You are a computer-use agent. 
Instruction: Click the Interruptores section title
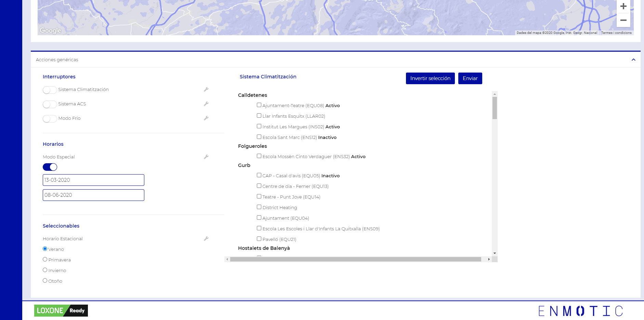click(x=59, y=77)
